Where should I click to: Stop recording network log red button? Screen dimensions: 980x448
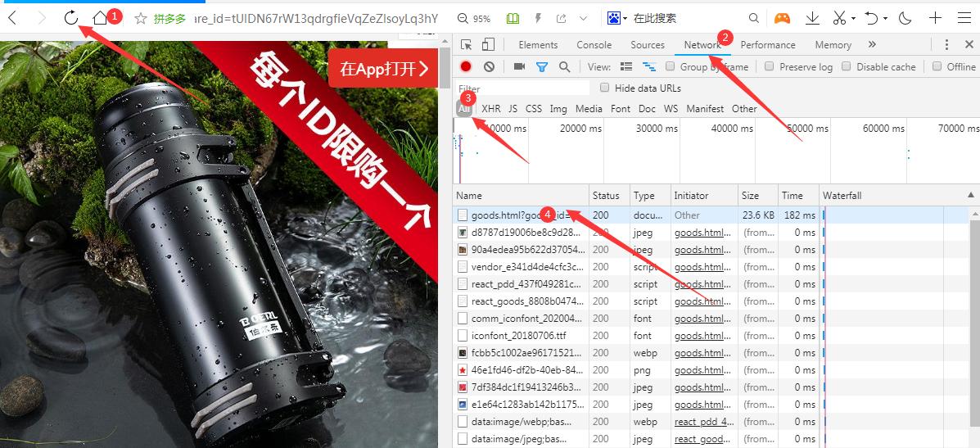[466, 66]
